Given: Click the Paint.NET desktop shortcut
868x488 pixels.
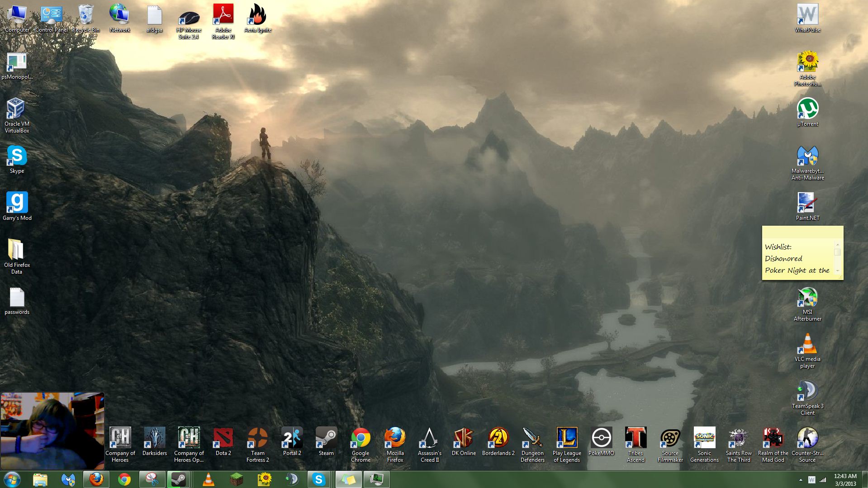Looking at the screenshot, I should coord(807,203).
